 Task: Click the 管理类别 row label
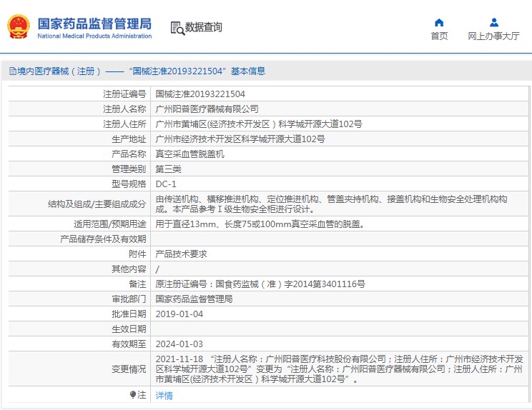click(x=129, y=169)
